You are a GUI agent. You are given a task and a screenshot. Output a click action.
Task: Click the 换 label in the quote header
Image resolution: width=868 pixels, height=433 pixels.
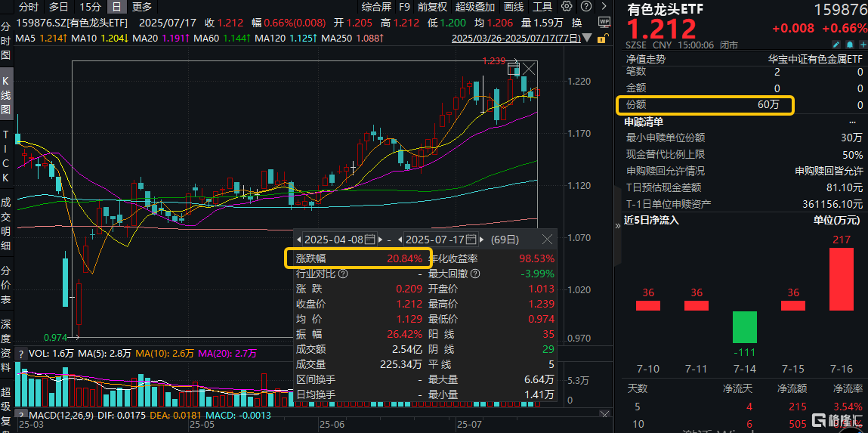577,23
